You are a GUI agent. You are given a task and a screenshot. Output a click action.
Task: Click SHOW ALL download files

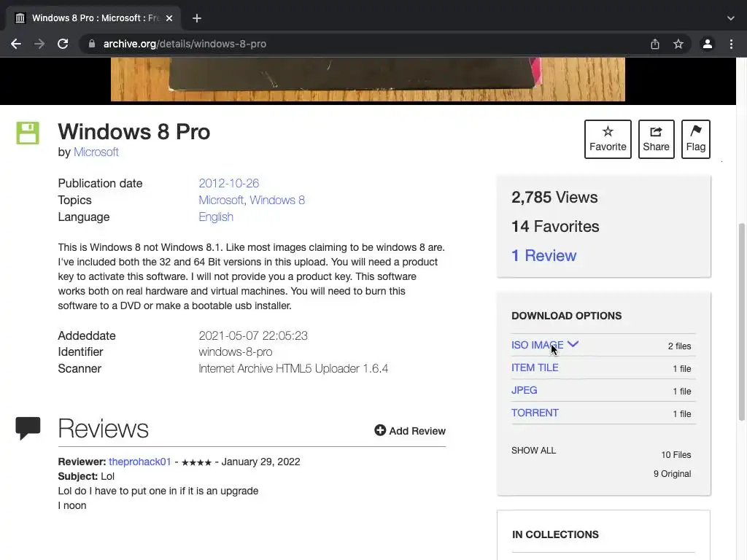pyautogui.click(x=533, y=451)
